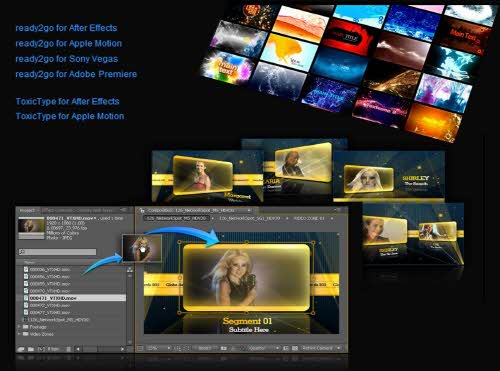Click the new folder icon in Project panel
Screen dimensions: 500x371
[x=31, y=349]
